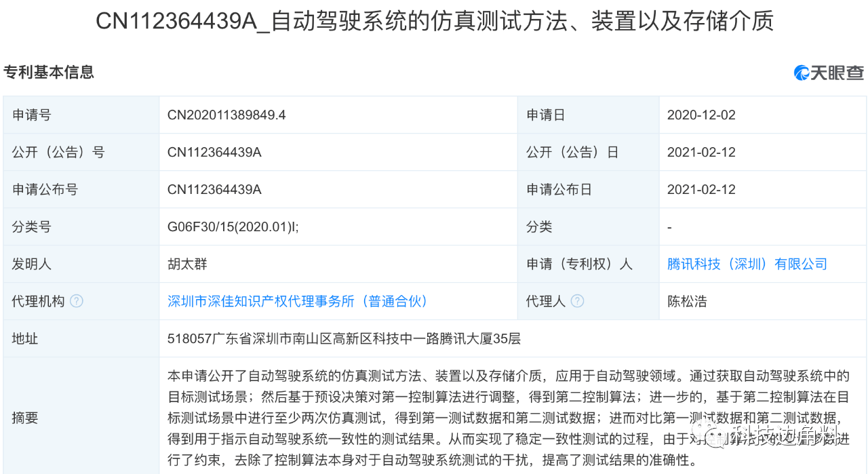This screenshot has width=868, height=474.
Task: Click CN112364439A in 公开（公告）号 row
Action: click(x=214, y=152)
